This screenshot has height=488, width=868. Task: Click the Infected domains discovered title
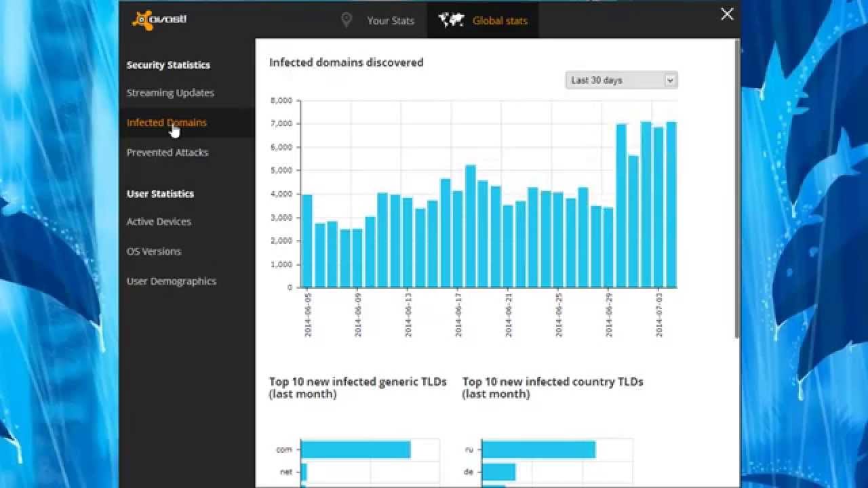point(346,62)
